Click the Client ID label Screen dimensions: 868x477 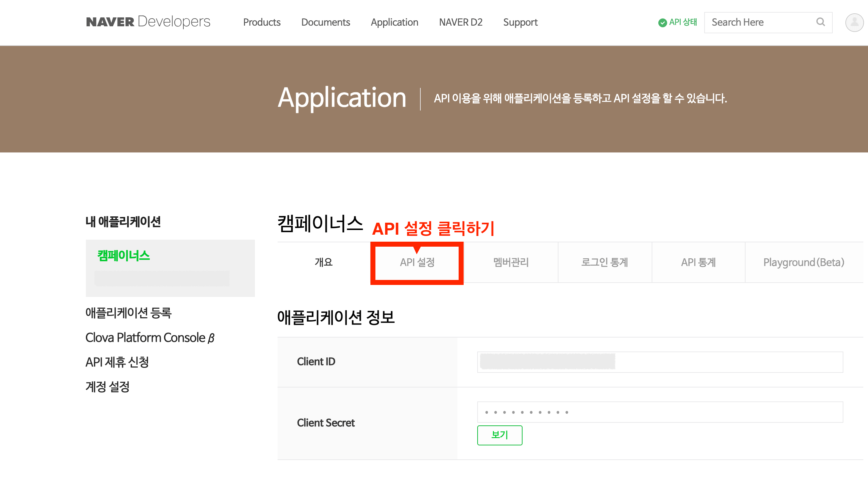(316, 361)
